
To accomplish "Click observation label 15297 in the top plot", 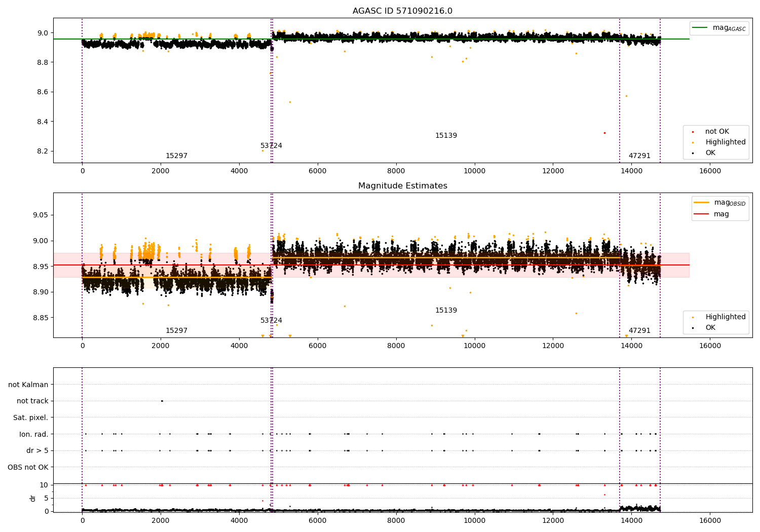I will point(176,156).
